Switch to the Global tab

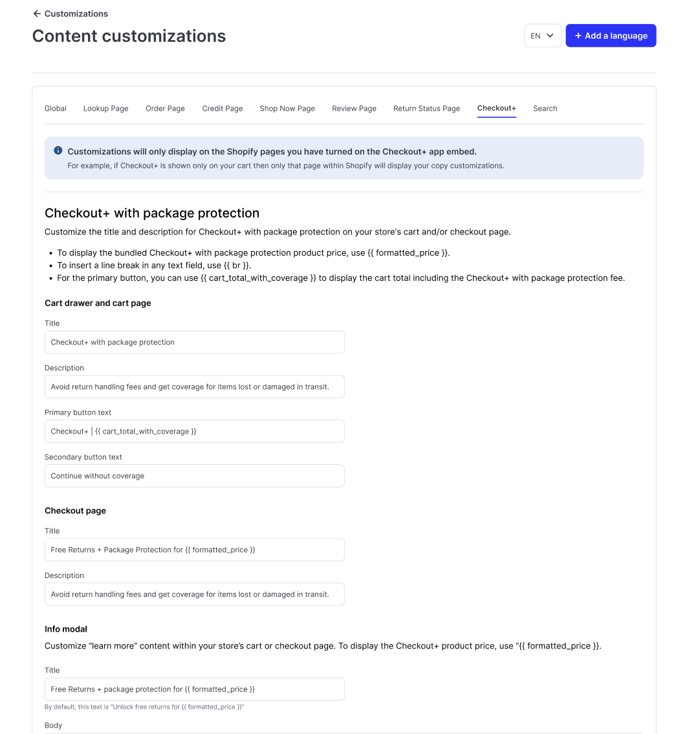pyautogui.click(x=56, y=108)
